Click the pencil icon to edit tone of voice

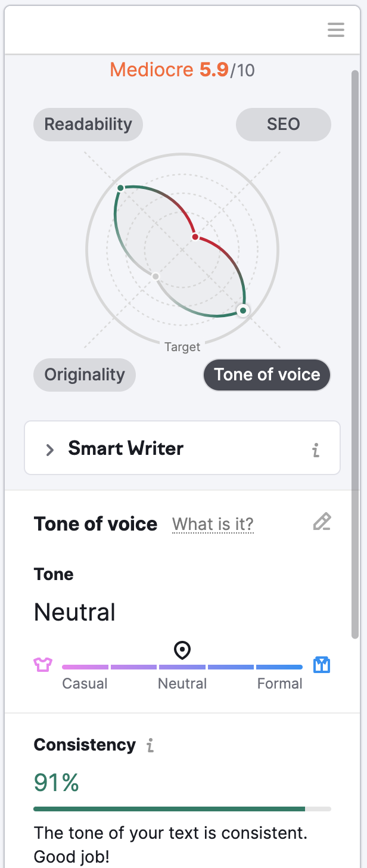coord(322,522)
